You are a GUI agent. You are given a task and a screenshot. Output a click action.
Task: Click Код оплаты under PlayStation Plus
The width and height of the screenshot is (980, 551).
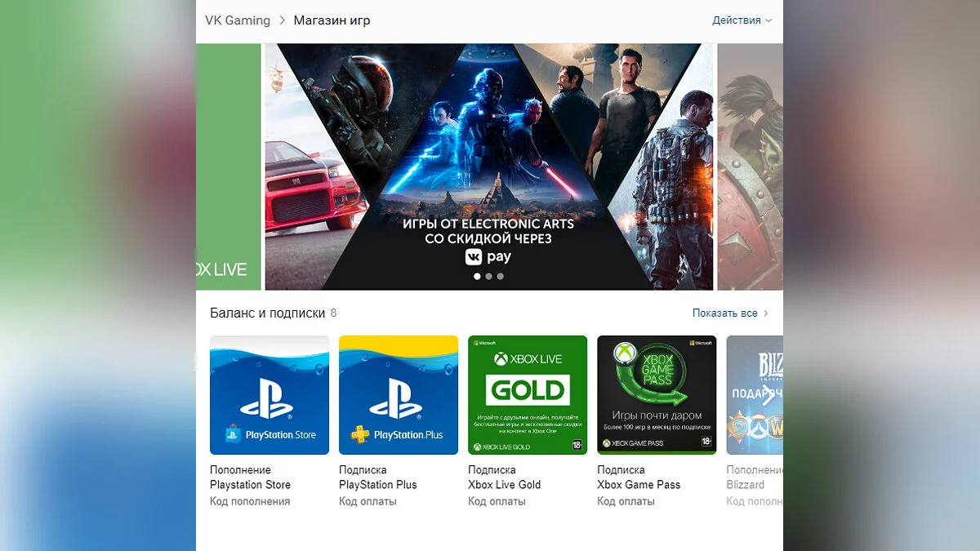tap(367, 501)
